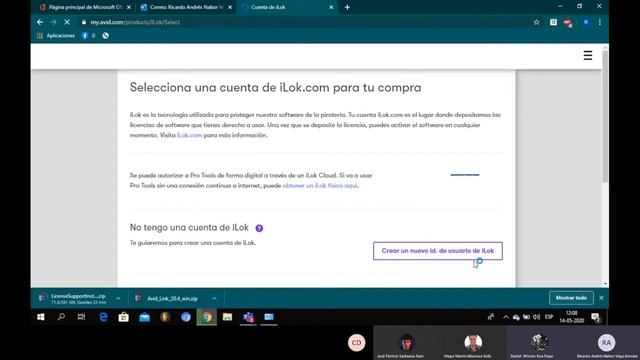This screenshot has width=640, height=360.
Task: Open Task View on the taskbar
Action: tap(82, 317)
